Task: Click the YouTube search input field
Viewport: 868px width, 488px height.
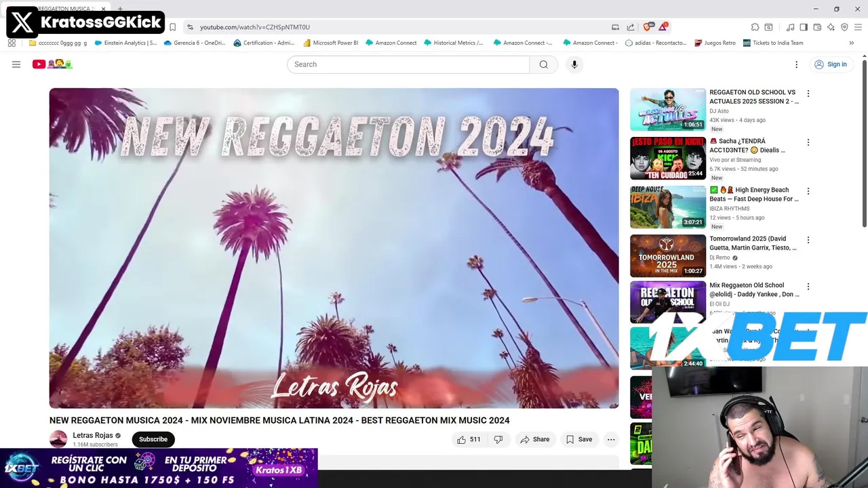Action: [x=408, y=64]
